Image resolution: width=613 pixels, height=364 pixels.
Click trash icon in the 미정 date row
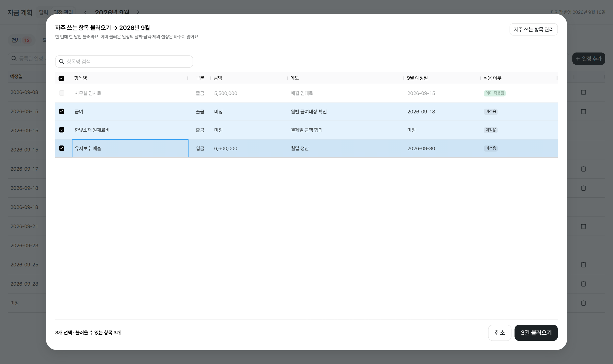(x=583, y=303)
